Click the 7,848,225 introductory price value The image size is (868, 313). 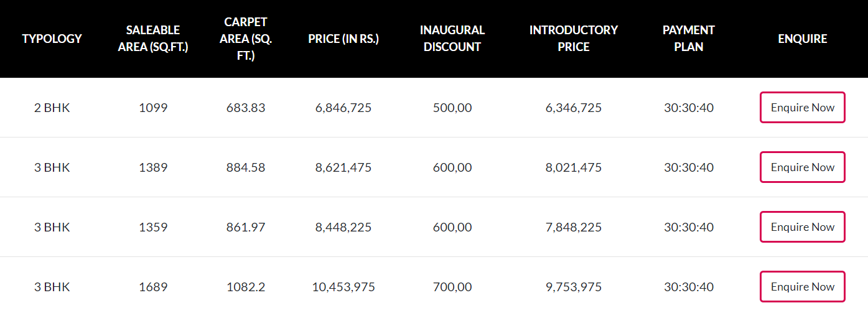click(574, 227)
